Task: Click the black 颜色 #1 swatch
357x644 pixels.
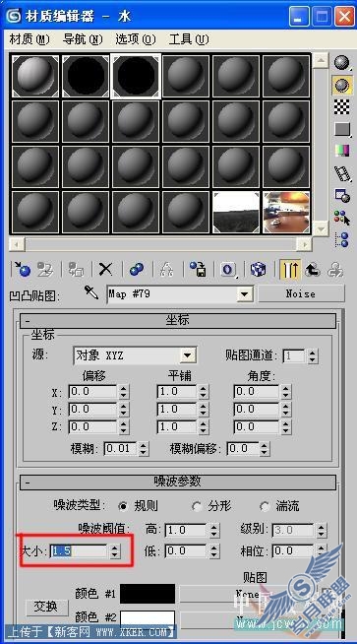Action: tap(148, 594)
